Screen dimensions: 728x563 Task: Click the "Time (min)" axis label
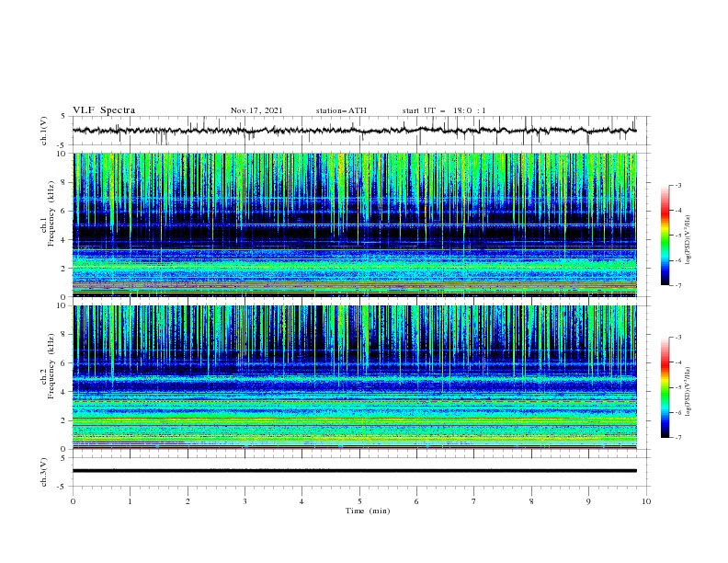[x=368, y=511]
